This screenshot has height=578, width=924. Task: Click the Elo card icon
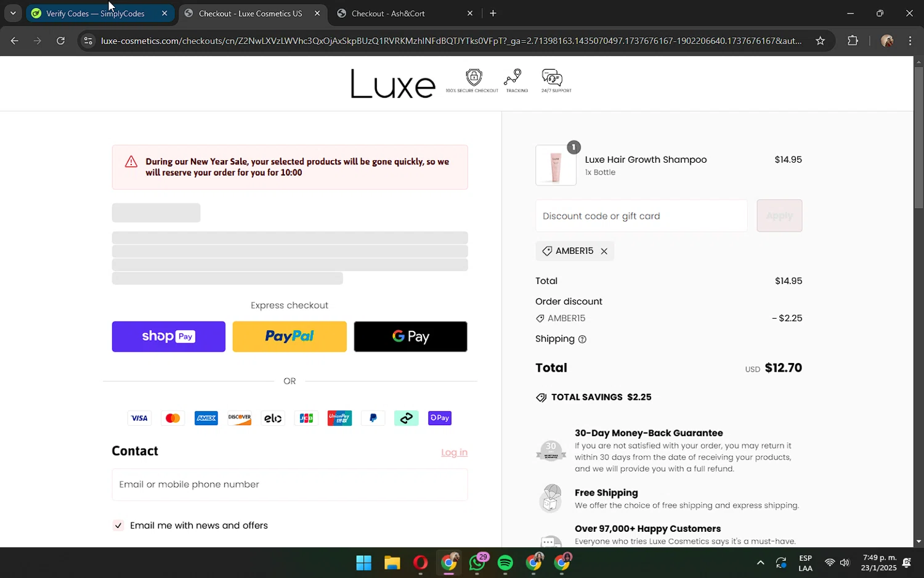273,418
